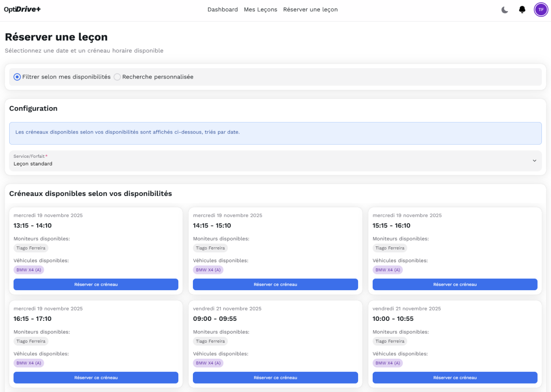The height and width of the screenshot is (392, 551).
Task: Navigate to 'Mes Leçons'
Action: pyautogui.click(x=260, y=9)
